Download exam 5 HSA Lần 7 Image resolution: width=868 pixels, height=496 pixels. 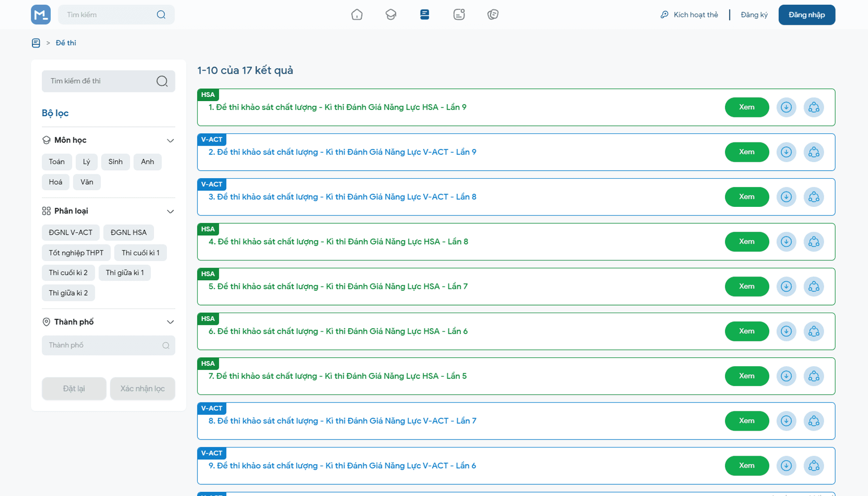(786, 286)
